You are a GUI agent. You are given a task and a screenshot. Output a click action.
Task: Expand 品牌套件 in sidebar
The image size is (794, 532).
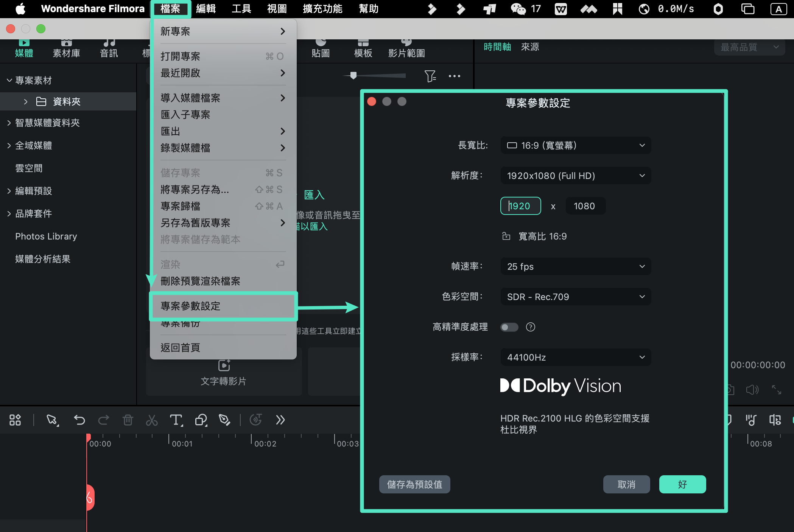pos(9,213)
